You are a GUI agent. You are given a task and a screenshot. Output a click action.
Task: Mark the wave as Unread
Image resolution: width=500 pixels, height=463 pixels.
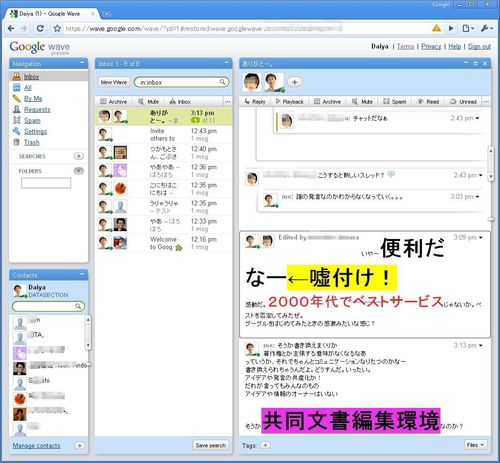[463, 101]
